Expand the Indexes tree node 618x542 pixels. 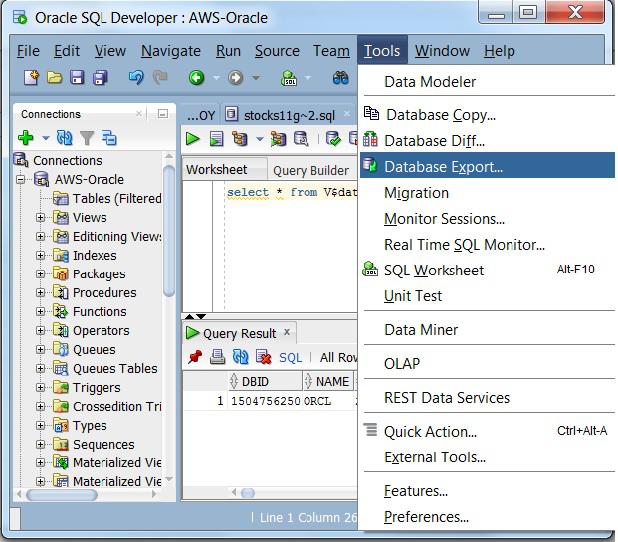(40, 255)
